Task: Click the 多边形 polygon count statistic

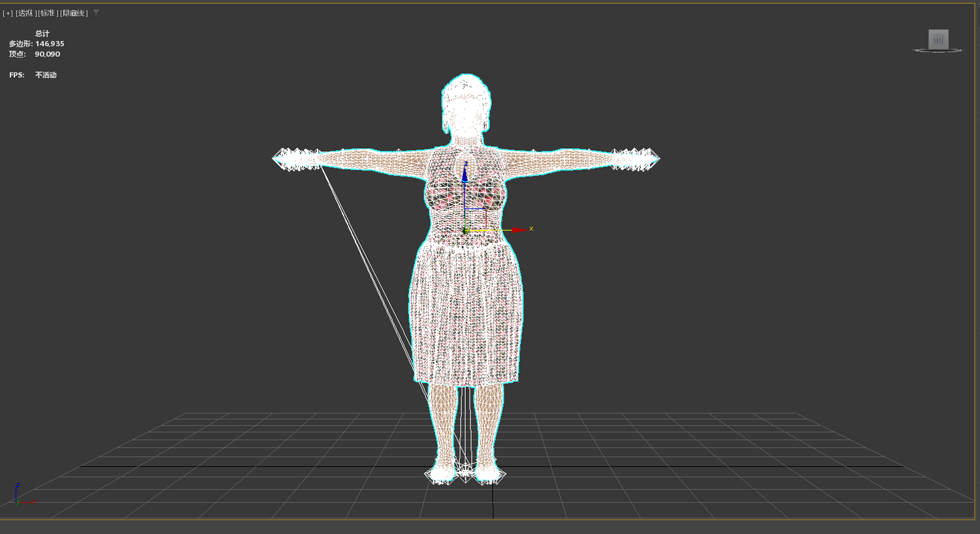Action: pyautogui.click(x=37, y=44)
